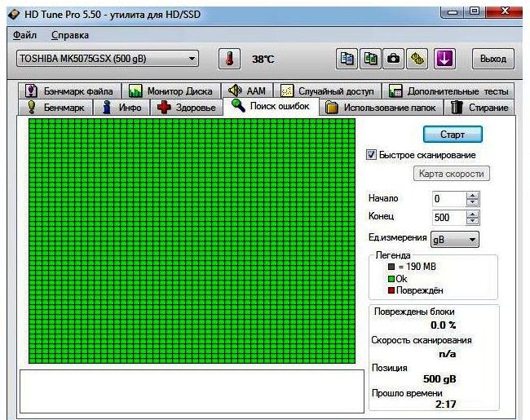Click the Выход button
Viewport: 530px width, 420px height.
[x=493, y=59]
